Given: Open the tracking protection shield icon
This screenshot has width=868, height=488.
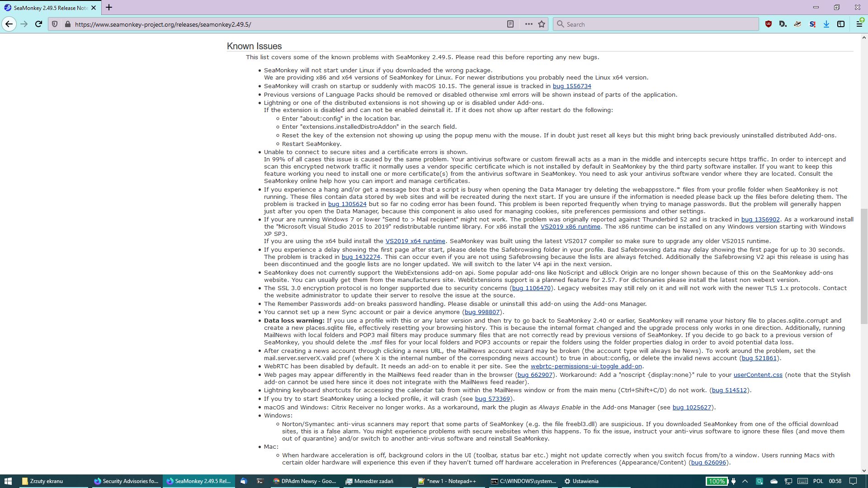Looking at the screenshot, I should pos(55,24).
